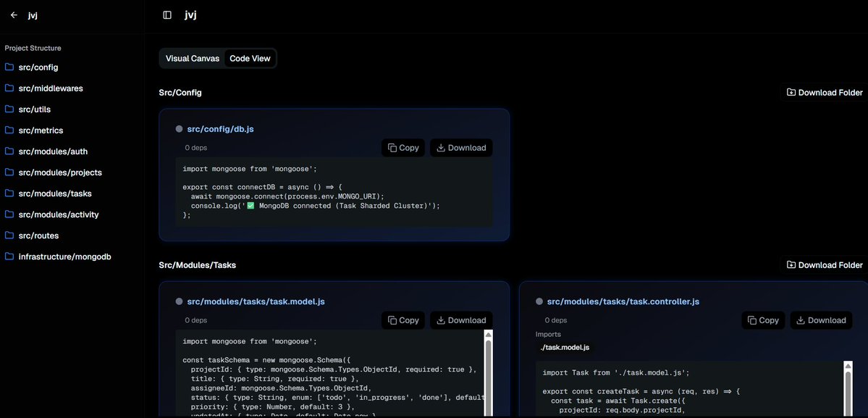Click the status dot beside src/config/db.js
Image resolution: width=868 pixels, height=418 pixels.
click(179, 129)
